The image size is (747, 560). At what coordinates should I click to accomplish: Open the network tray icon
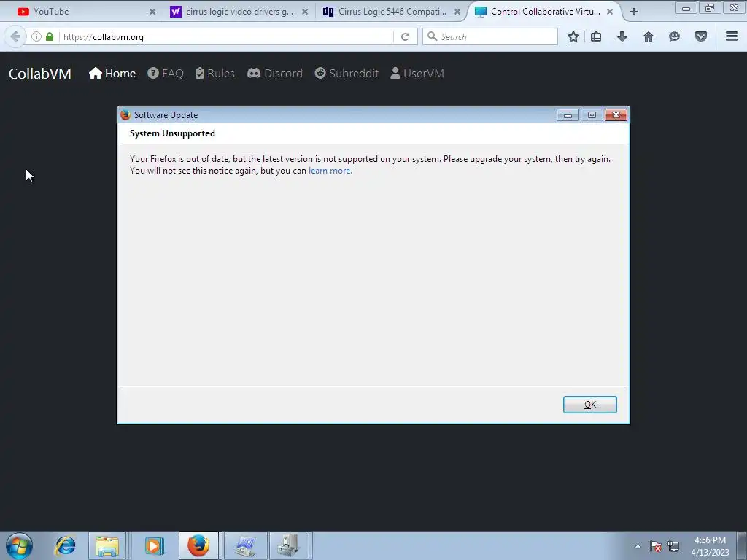[673, 546]
